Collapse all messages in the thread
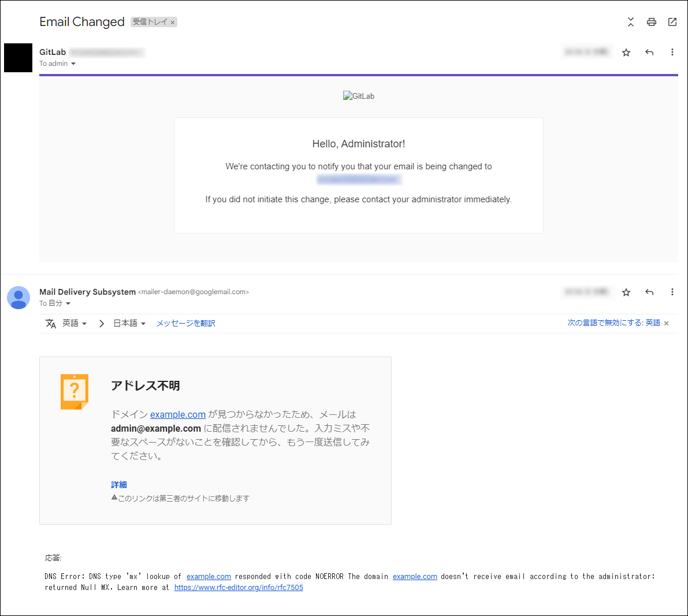 (x=631, y=22)
